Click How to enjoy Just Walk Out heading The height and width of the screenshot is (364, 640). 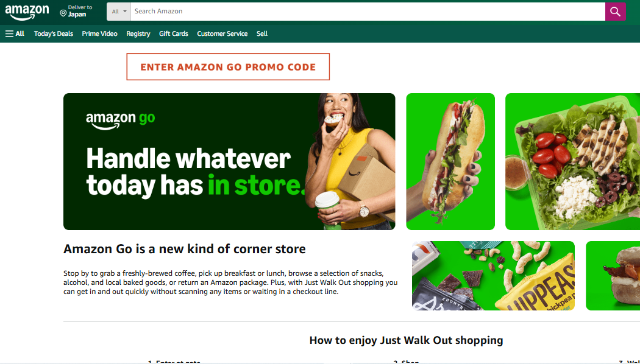(406, 340)
